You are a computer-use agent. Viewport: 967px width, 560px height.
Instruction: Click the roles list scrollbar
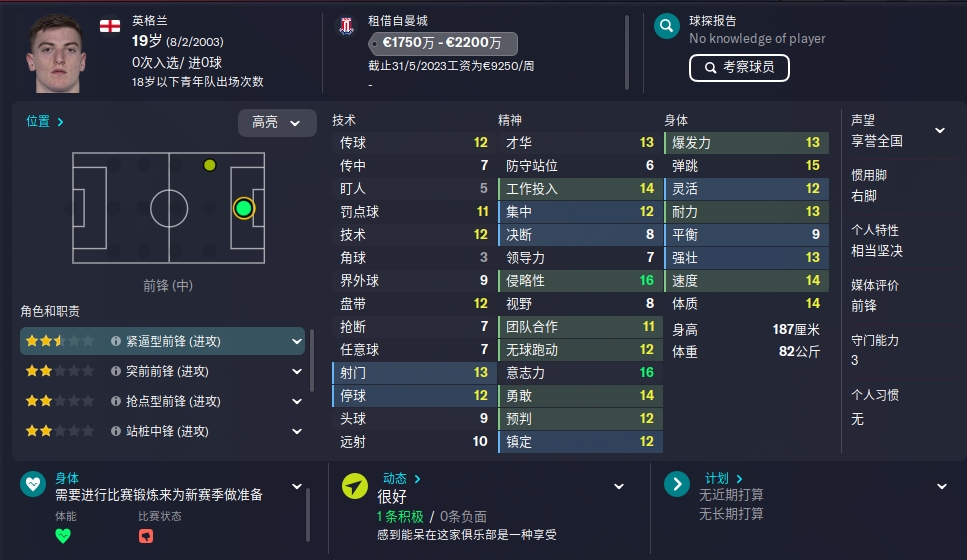click(311, 360)
